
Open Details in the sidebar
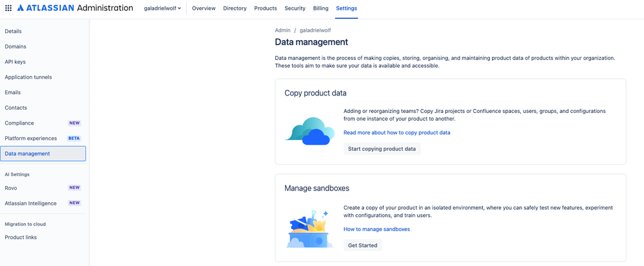coord(43,31)
